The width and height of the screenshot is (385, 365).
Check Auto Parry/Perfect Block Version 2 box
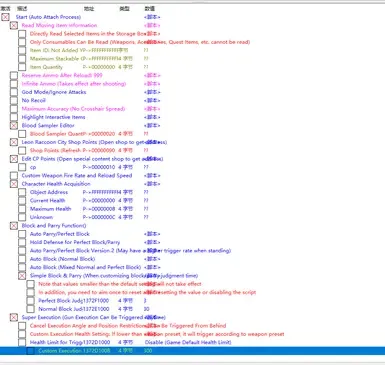coord(22,251)
